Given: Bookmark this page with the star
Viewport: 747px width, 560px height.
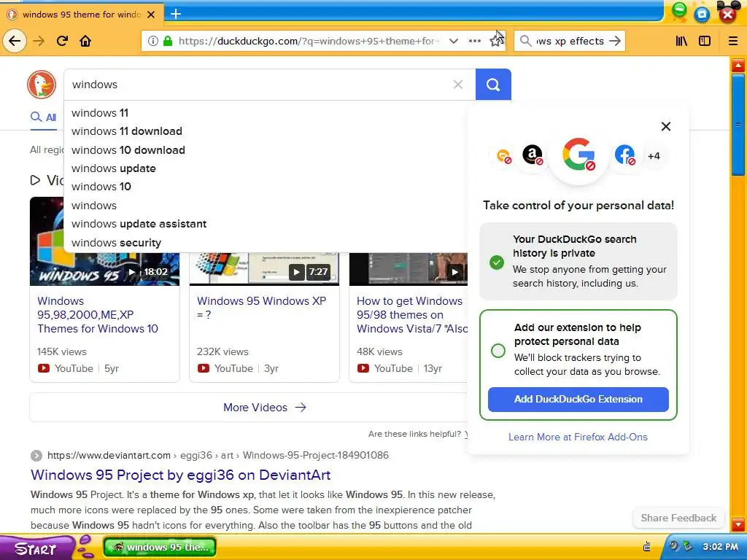Looking at the screenshot, I should click(x=496, y=41).
